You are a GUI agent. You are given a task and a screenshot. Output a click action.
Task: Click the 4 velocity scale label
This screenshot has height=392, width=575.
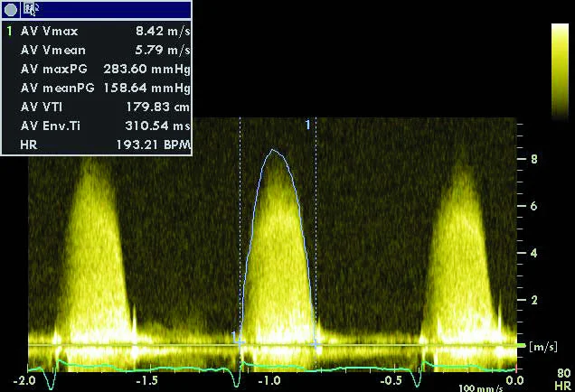[x=534, y=253]
